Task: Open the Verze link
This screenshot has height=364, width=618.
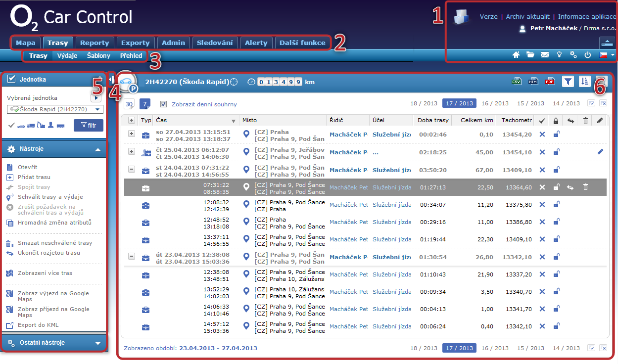Action: pos(489,17)
